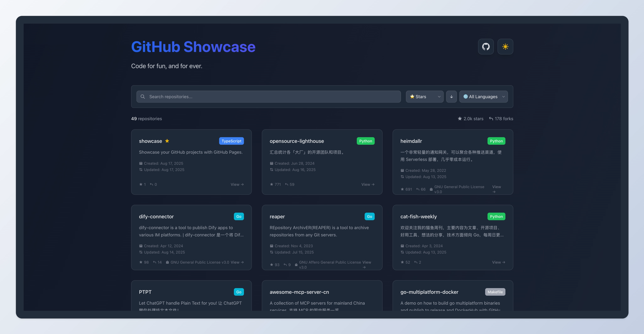Click star icon showing 771 stars

click(x=271, y=184)
